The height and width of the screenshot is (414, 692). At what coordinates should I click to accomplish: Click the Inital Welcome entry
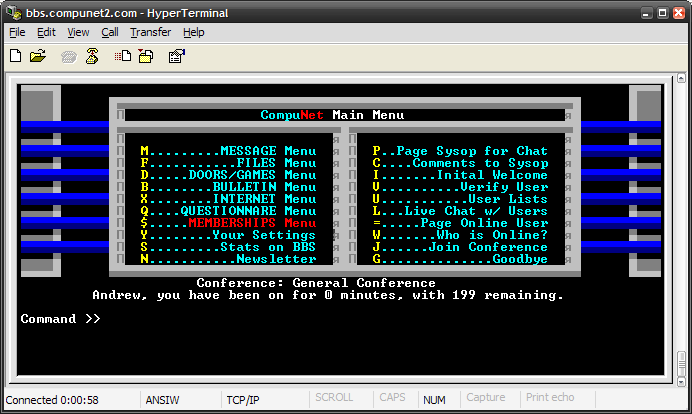(460, 175)
